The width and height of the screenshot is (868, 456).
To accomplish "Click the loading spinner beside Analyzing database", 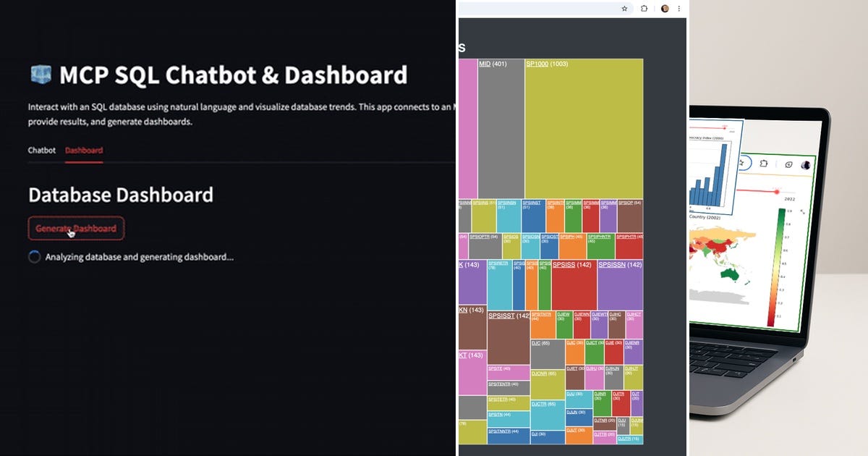I will tap(34, 256).
